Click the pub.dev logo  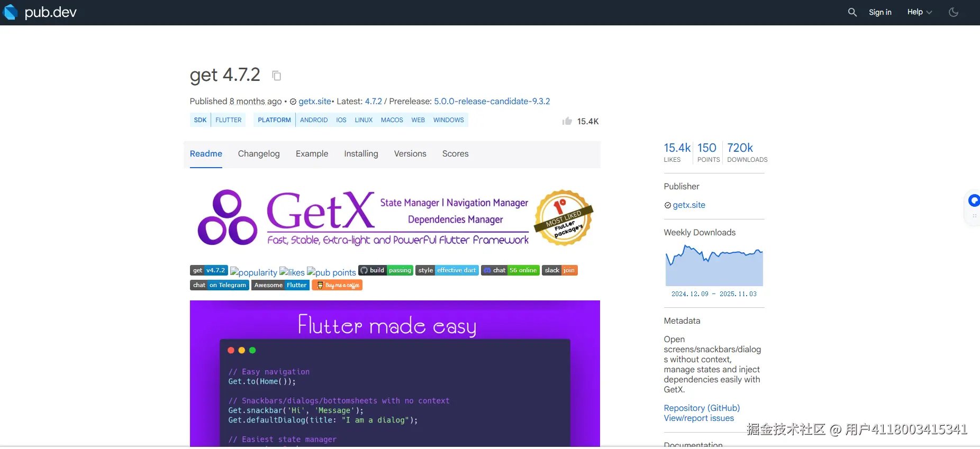[x=40, y=12]
